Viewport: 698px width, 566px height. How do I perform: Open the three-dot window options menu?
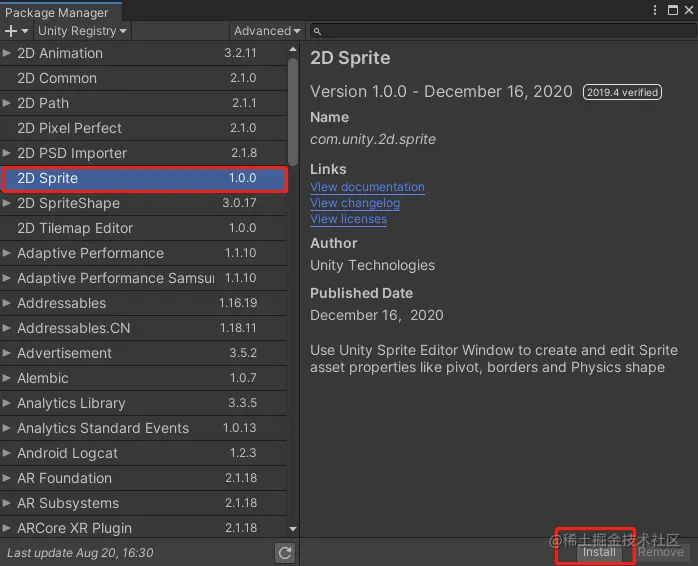click(x=654, y=10)
